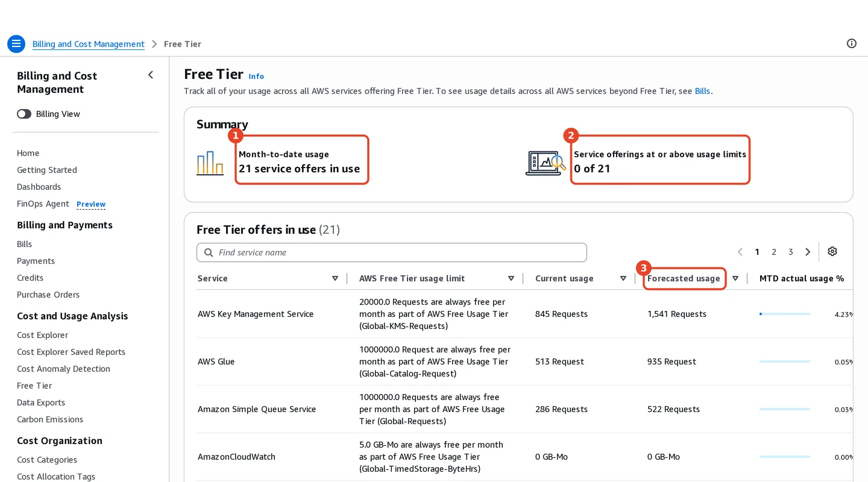The height and width of the screenshot is (482, 868).
Task: Focus the Find service name search field
Action: click(x=392, y=252)
